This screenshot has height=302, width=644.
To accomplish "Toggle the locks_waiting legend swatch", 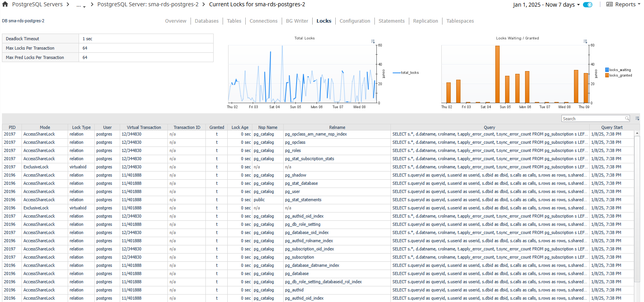I will pyautogui.click(x=607, y=70).
